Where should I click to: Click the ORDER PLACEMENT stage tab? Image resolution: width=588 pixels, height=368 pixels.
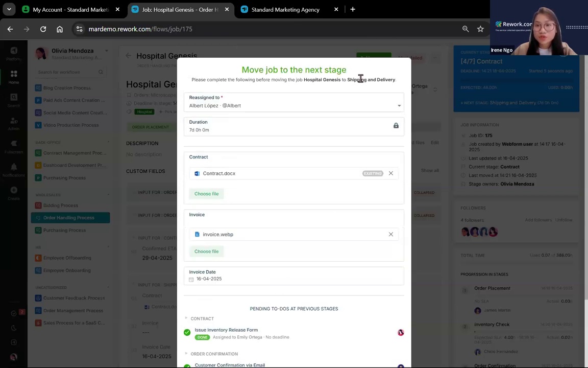(151, 127)
